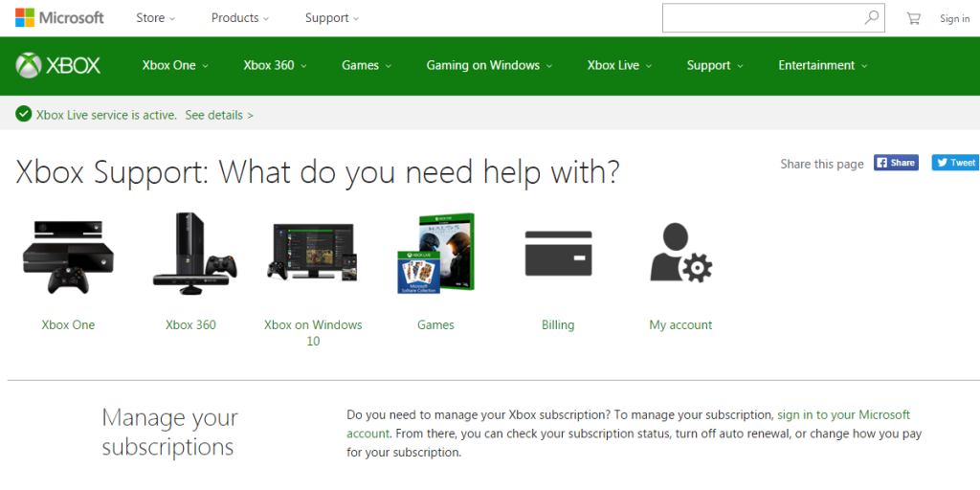Click the My account person-gear icon
980x490 pixels.
680,254
